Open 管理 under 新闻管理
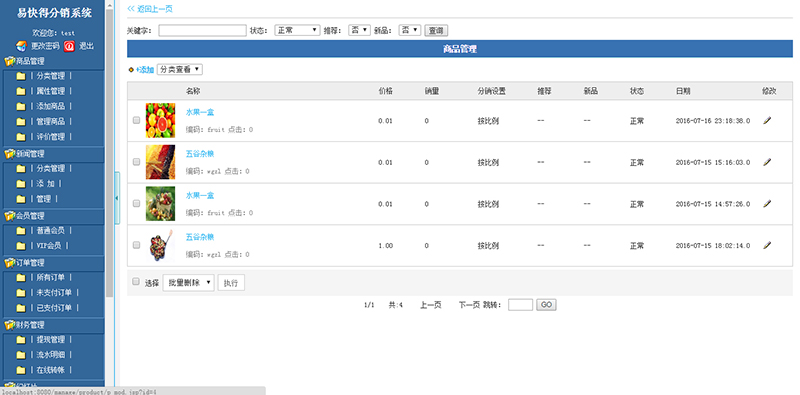This screenshot has height=395, width=800. coord(43,199)
